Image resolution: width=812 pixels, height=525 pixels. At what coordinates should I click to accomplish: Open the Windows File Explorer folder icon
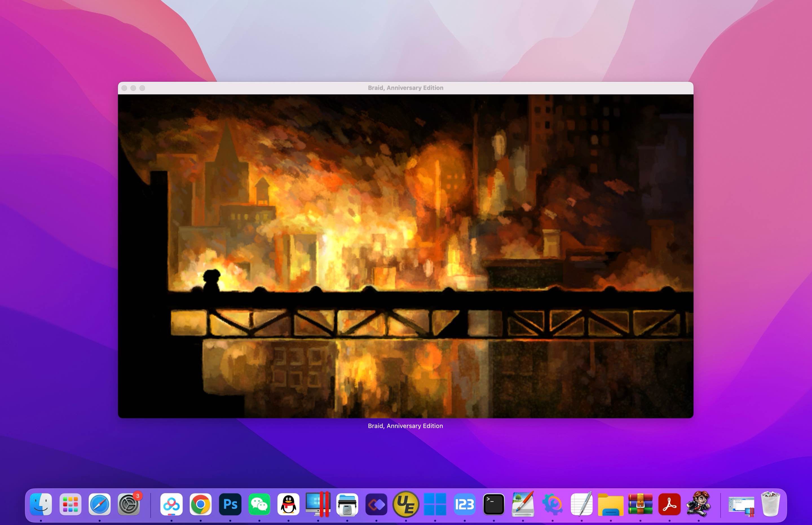[610, 504]
